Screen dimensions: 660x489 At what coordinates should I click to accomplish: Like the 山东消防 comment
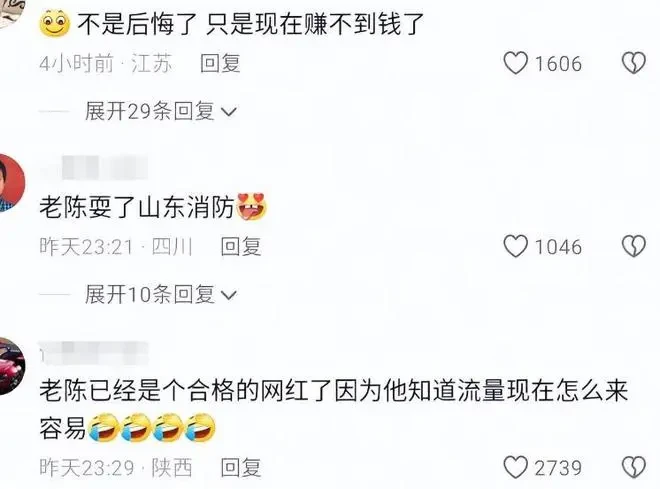point(516,246)
